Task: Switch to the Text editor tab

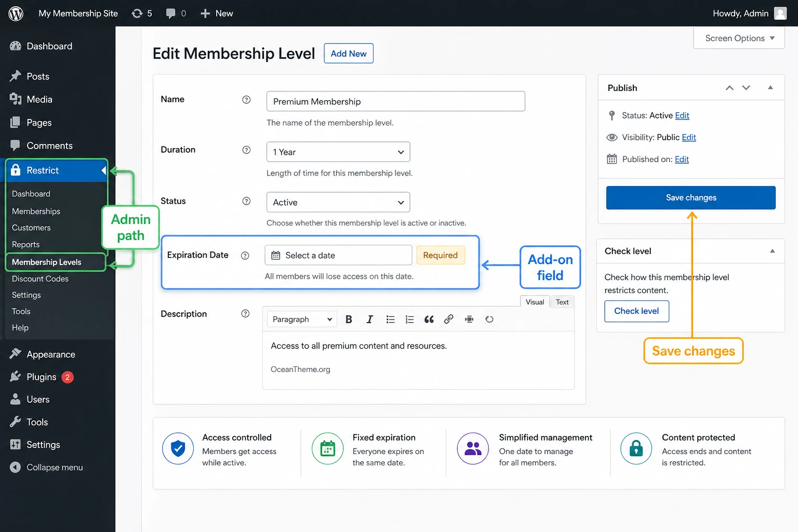Action: pyautogui.click(x=562, y=302)
